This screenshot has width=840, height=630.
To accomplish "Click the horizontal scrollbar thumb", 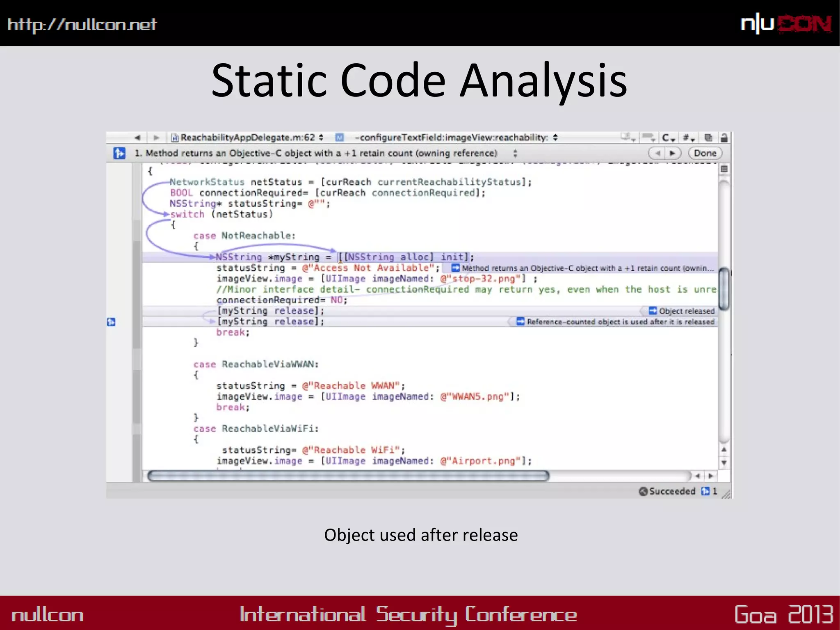I will [x=348, y=476].
